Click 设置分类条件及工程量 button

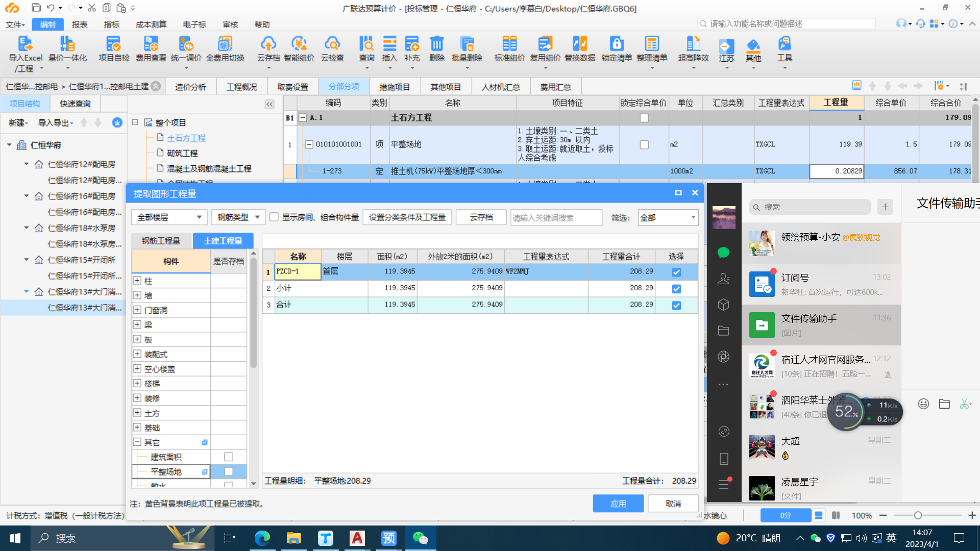[407, 217]
